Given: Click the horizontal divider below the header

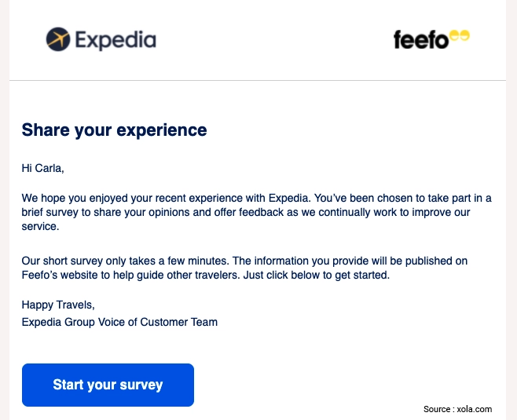Looking at the screenshot, I should pos(258,80).
